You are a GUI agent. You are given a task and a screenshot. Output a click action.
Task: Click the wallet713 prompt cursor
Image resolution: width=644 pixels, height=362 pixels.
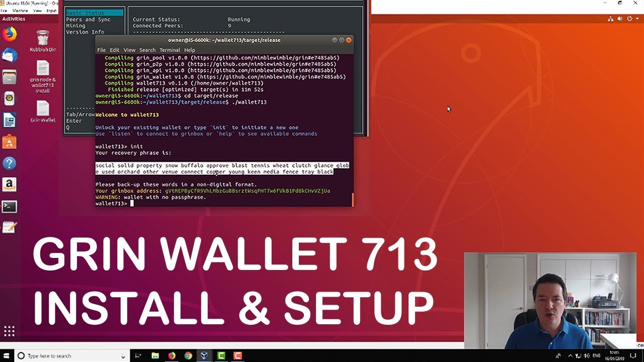pos(131,204)
